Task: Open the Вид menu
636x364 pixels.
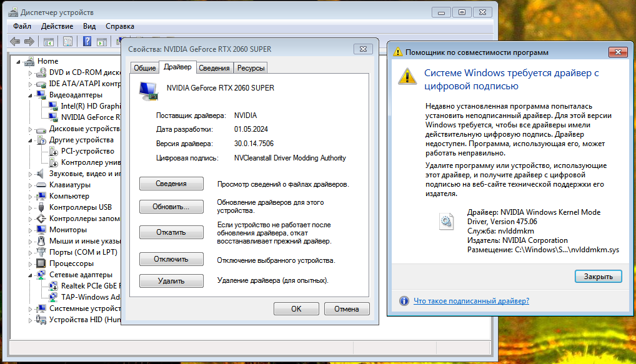Action: point(89,26)
